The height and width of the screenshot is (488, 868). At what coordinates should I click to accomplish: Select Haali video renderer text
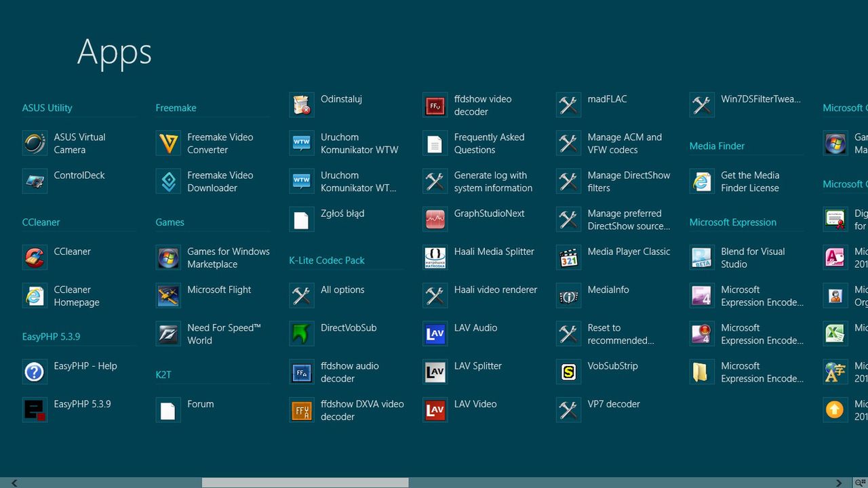click(496, 290)
